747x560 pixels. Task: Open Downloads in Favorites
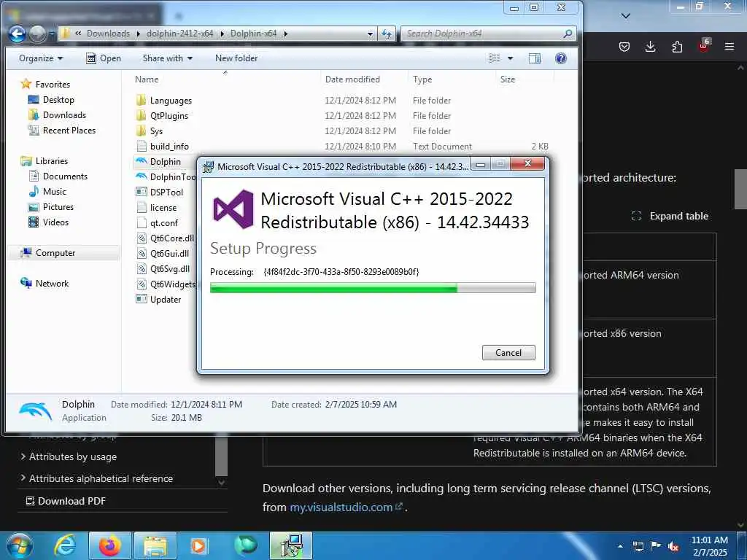tap(57, 115)
